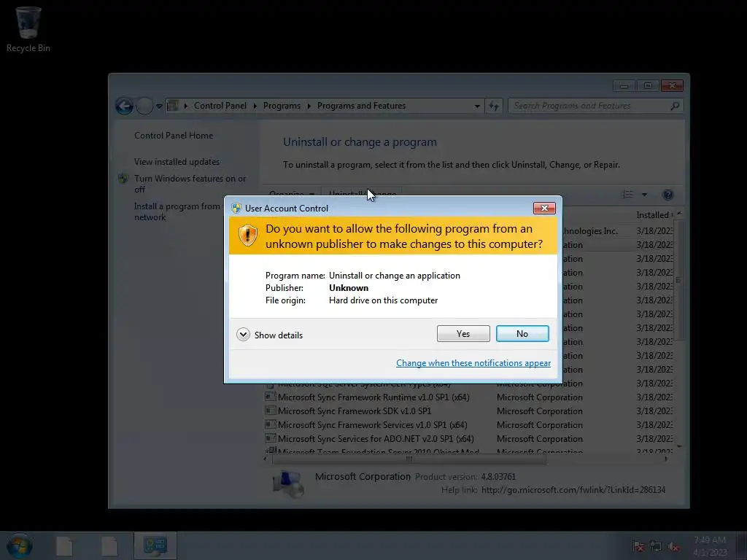Open the Windows Start button
The height and width of the screenshot is (560, 747).
[19, 545]
